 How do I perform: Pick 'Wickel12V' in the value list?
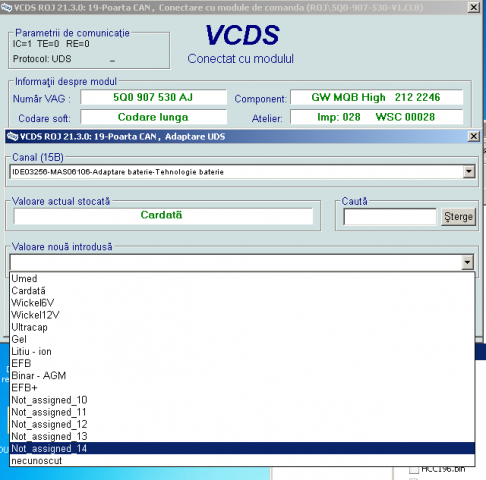pyautogui.click(x=242, y=315)
